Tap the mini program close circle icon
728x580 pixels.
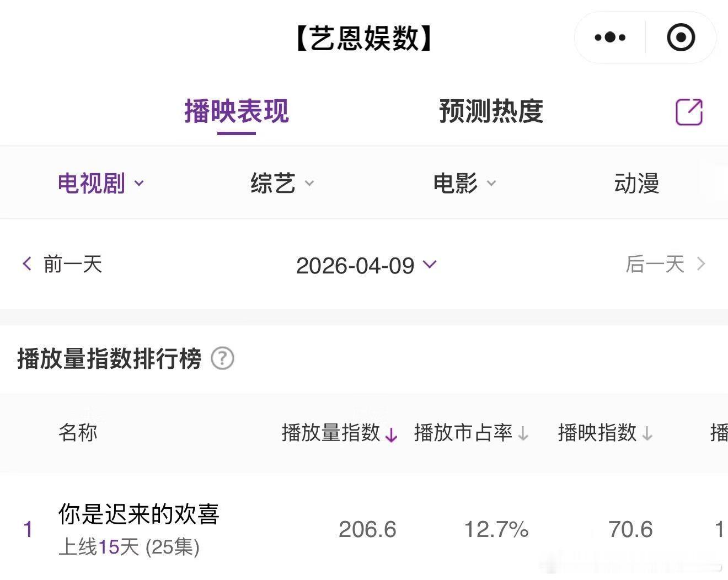point(681,37)
